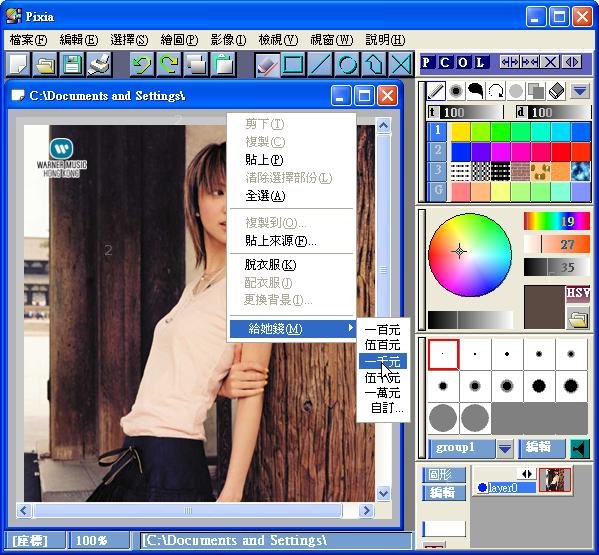Choose the pencil brush mode

(436, 91)
